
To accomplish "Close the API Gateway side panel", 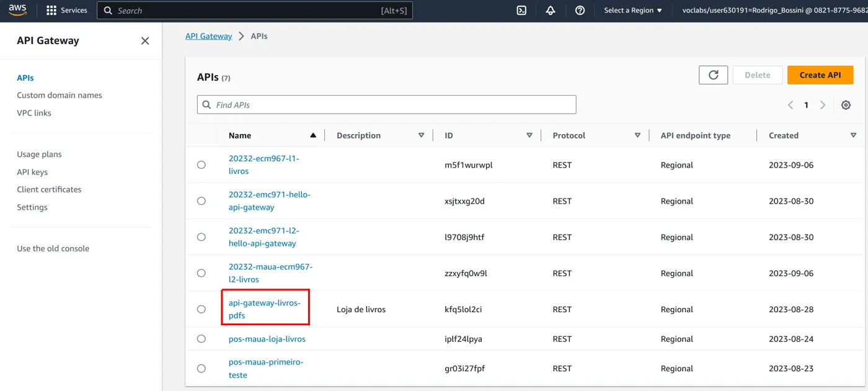I will 145,41.
